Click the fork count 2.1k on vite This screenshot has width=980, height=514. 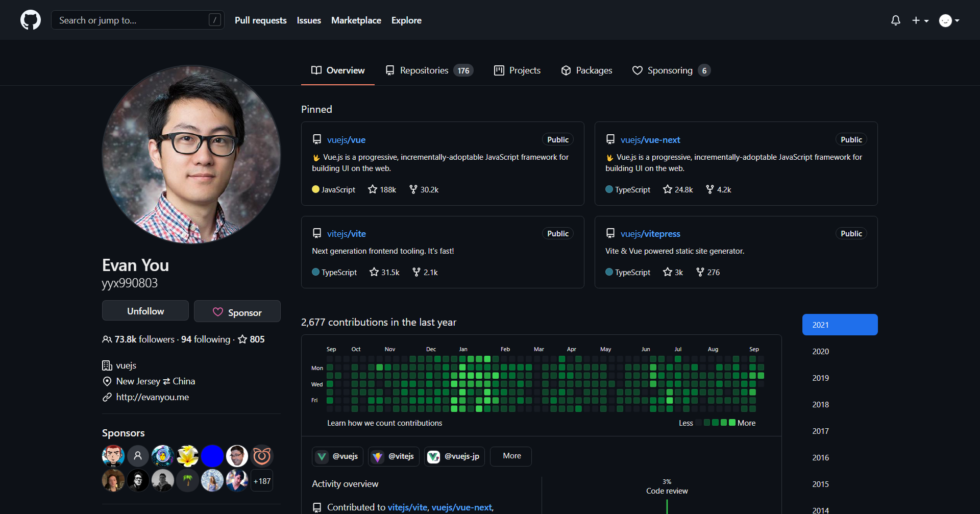(425, 272)
